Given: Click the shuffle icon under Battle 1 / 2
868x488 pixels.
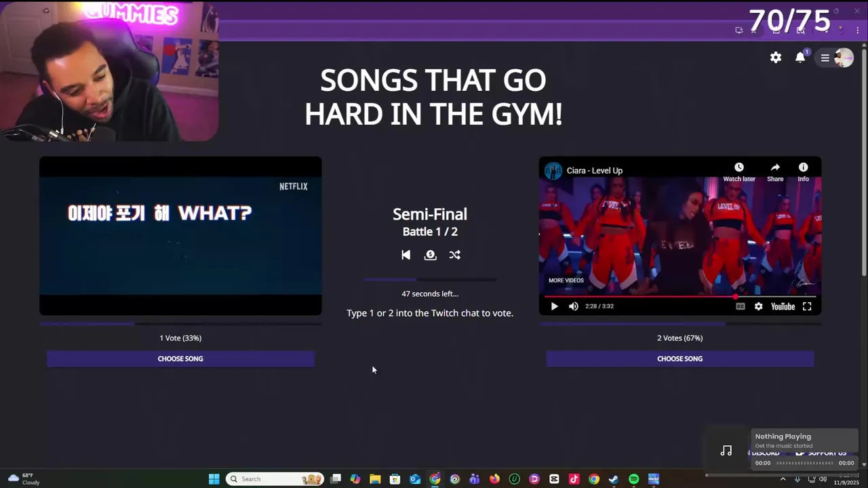Looking at the screenshot, I should point(455,255).
